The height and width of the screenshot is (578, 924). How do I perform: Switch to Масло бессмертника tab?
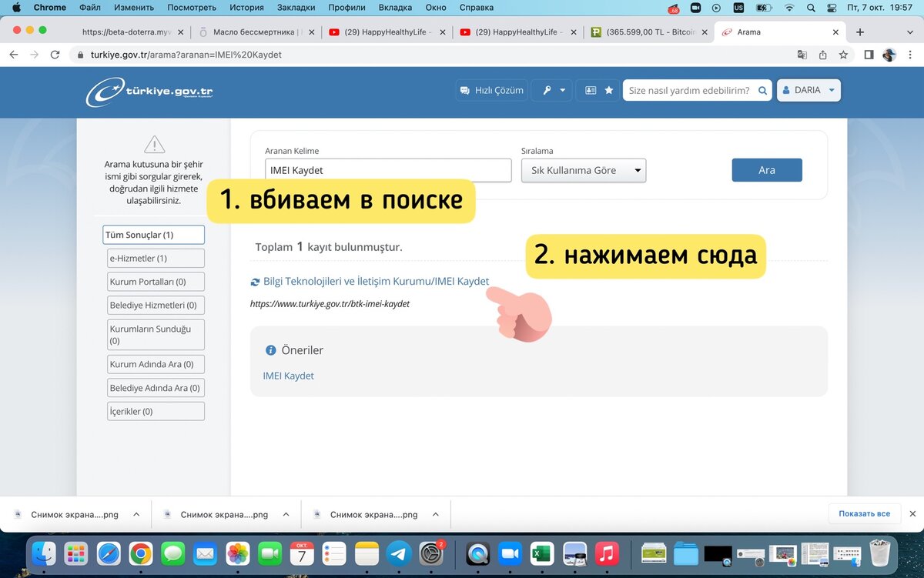[x=256, y=32]
